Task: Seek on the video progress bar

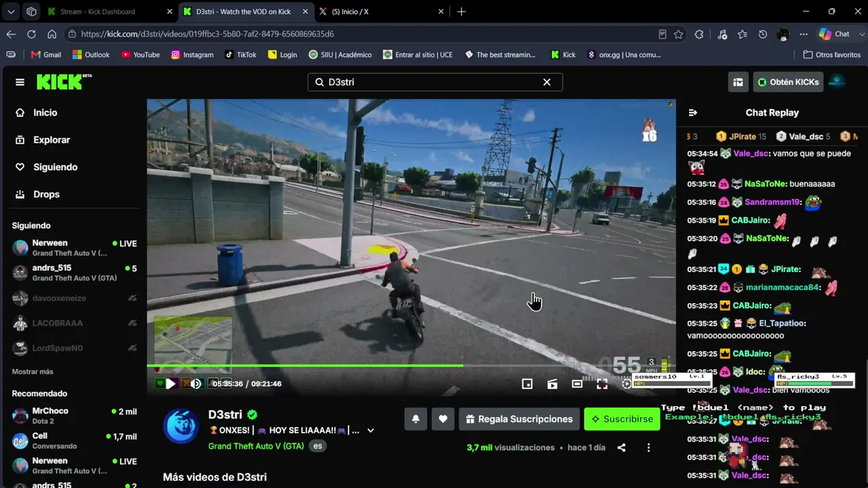Action: [411, 366]
